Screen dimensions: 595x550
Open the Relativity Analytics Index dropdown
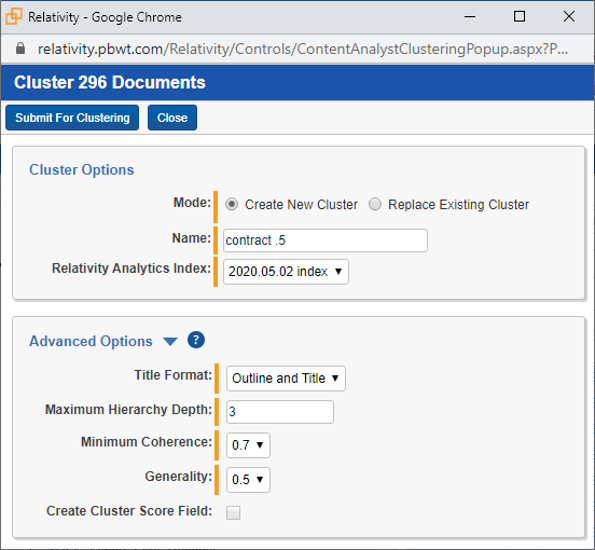pos(286,271)
